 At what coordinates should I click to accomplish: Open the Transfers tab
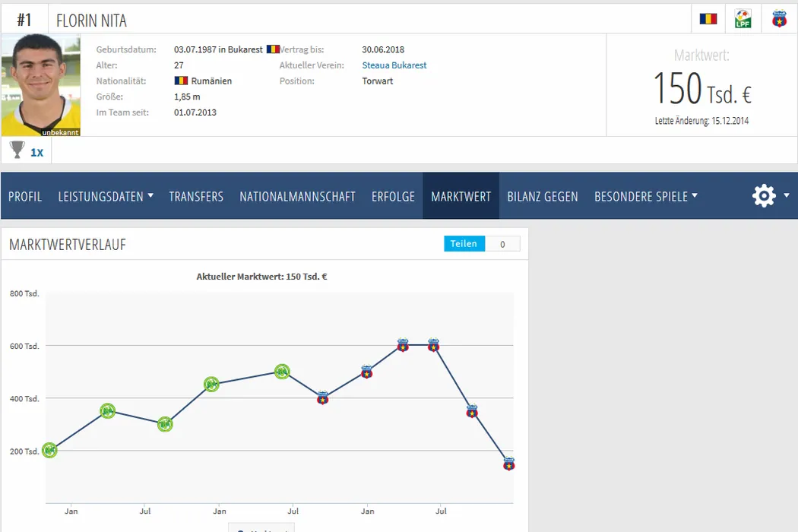click(x=196, y=196)
